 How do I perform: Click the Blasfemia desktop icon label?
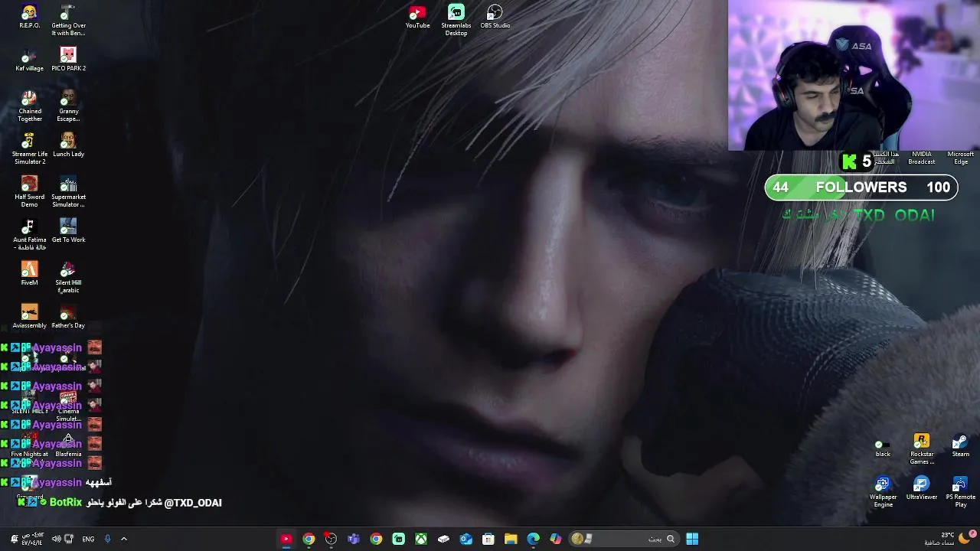click(x=68, y=454)
